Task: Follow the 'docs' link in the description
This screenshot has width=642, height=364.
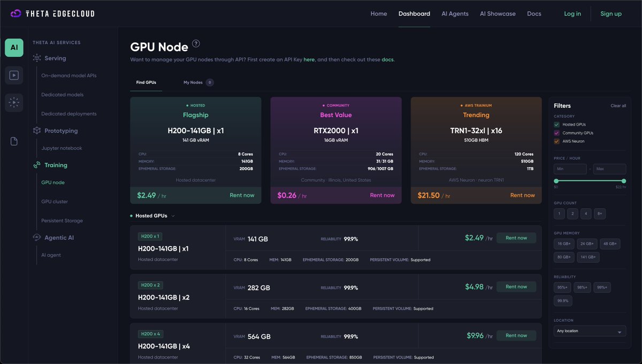Action: point(387,60)
